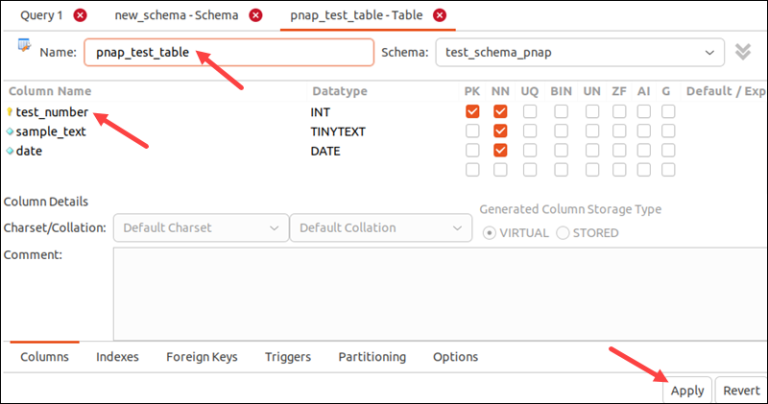Screen dimensions: 768x404
Task: Open the Schema dropdown test_schema_pnap
Action: (x=580, y=52)
